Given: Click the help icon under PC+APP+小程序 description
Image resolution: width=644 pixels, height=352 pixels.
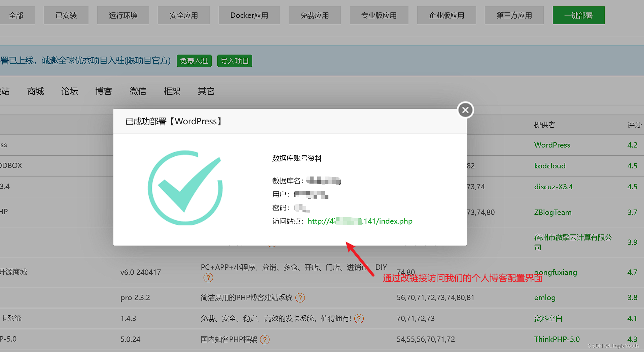Looking at the screenshot, I should pos(208,278).
